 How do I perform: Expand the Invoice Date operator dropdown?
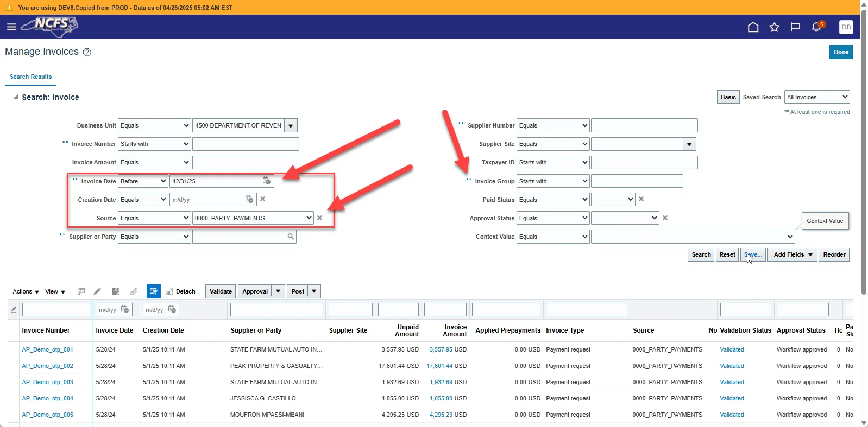pos(143,181)
